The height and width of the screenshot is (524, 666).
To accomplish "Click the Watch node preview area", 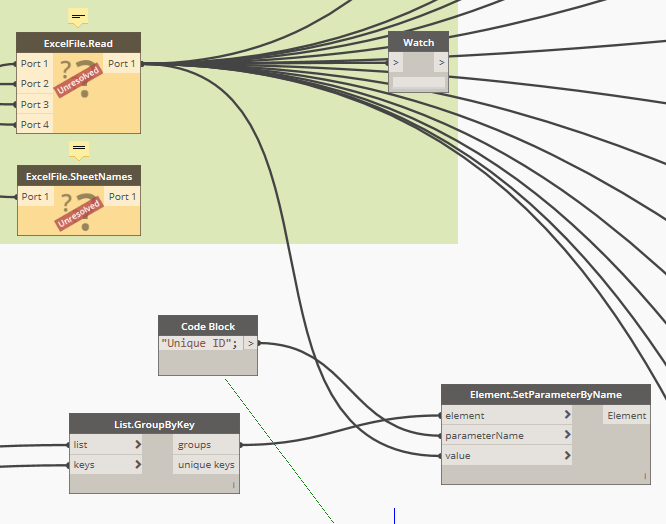I will [x=419, y=82].
